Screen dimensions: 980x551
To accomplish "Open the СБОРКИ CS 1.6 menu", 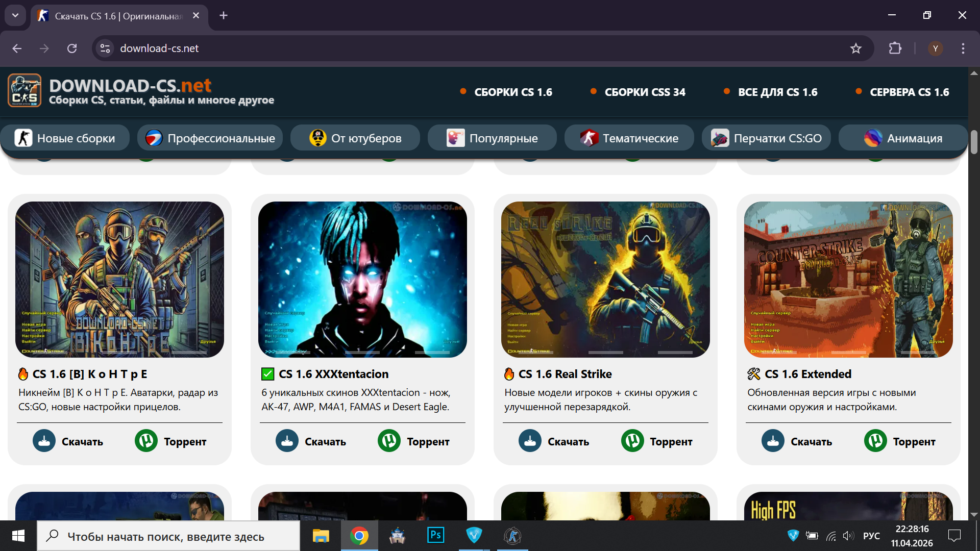I will click(513, 92).
